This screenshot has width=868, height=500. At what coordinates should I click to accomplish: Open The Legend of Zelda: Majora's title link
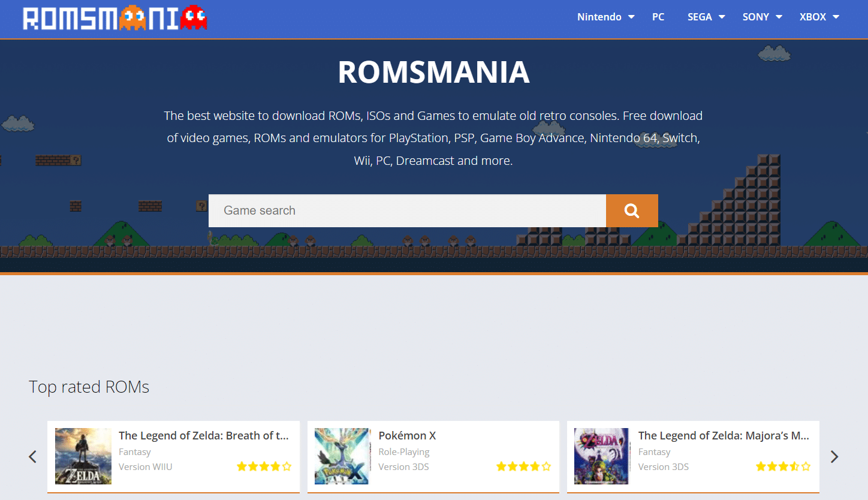tap(724, 436)
